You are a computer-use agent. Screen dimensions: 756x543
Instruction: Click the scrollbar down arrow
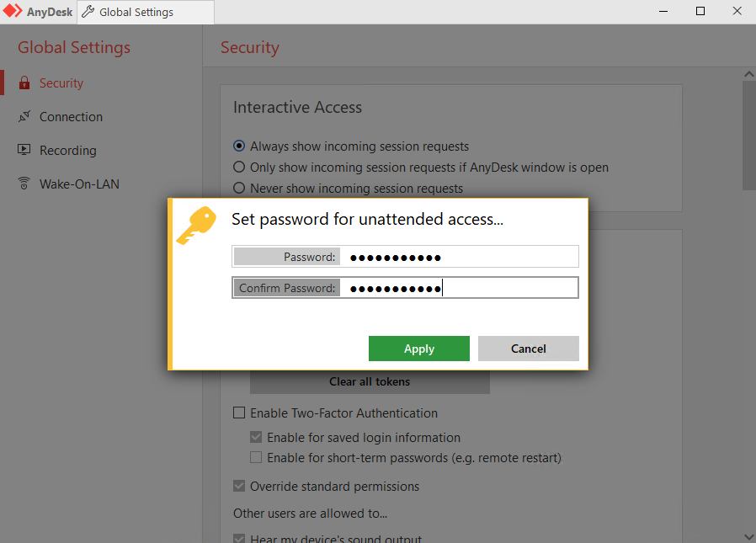pos(748,536)
